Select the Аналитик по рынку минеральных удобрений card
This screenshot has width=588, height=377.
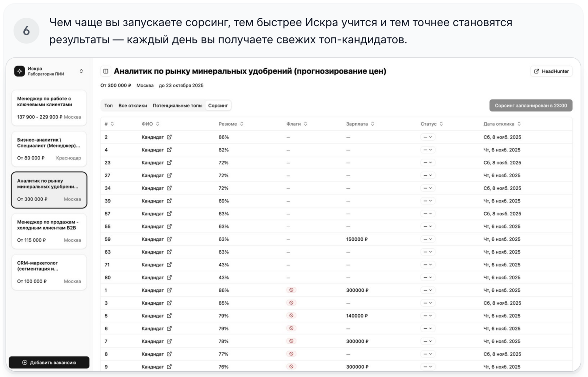[49, 190]
